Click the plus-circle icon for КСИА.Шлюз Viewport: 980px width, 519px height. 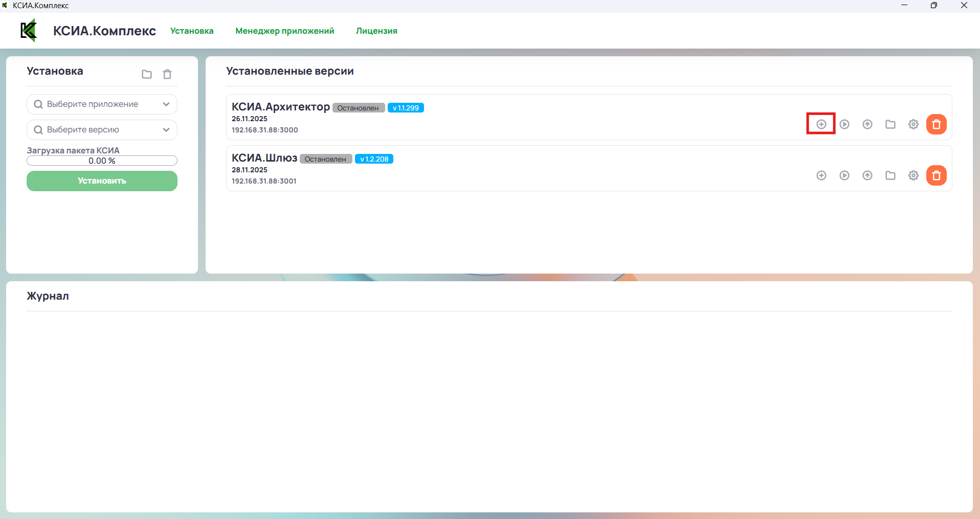821,175
